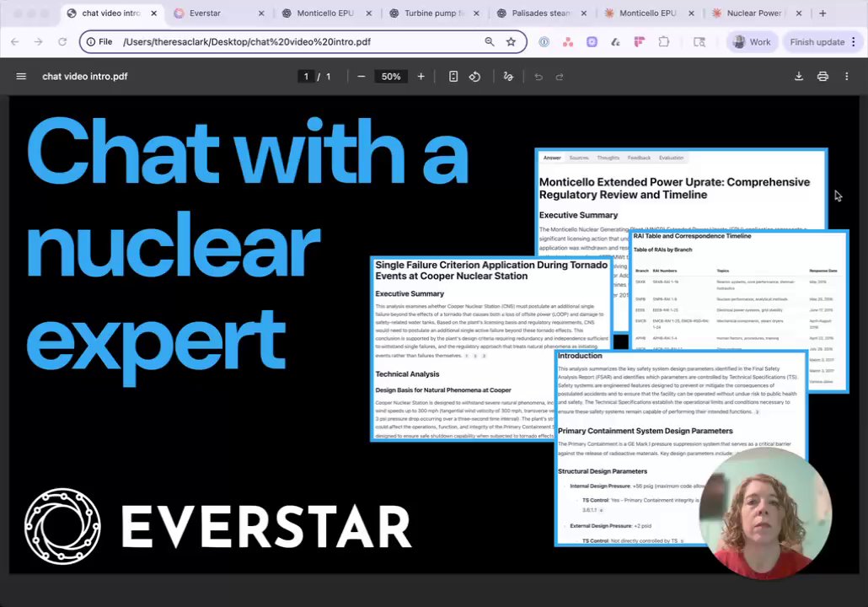868x607 pixels.
Task: Reload the current page
Action: [x=62, y=41]
